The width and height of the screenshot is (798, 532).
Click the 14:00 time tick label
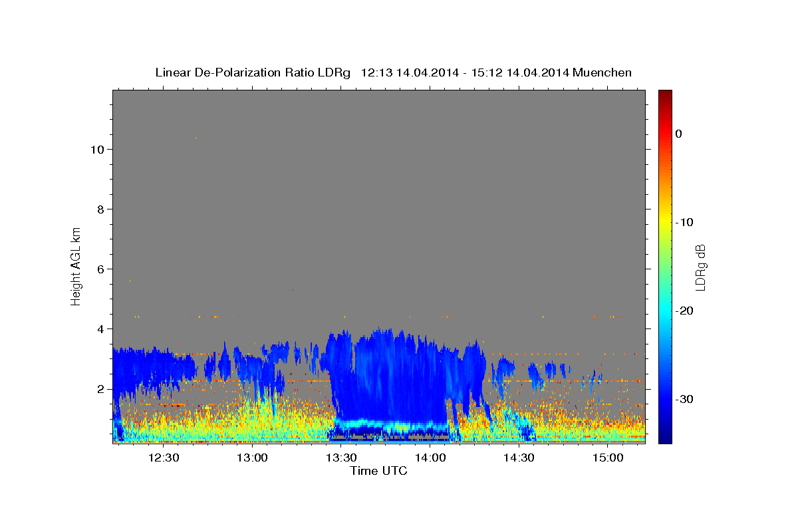click(x=430, y=458)
